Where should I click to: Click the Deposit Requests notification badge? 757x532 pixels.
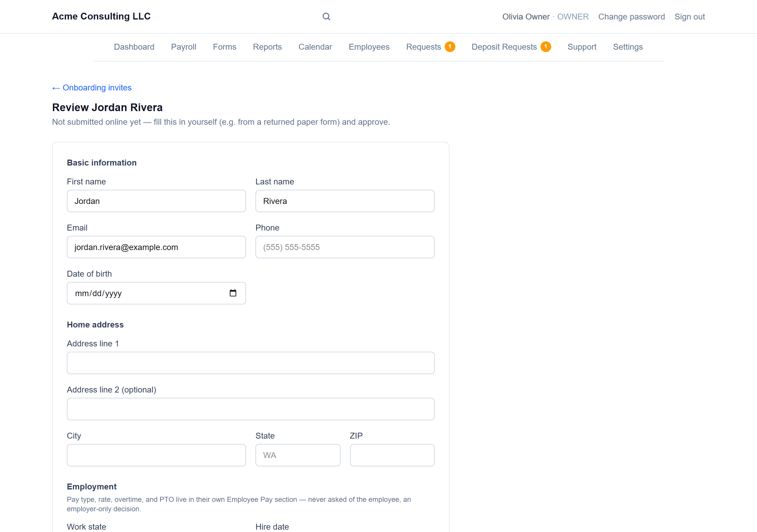[546, 47]
